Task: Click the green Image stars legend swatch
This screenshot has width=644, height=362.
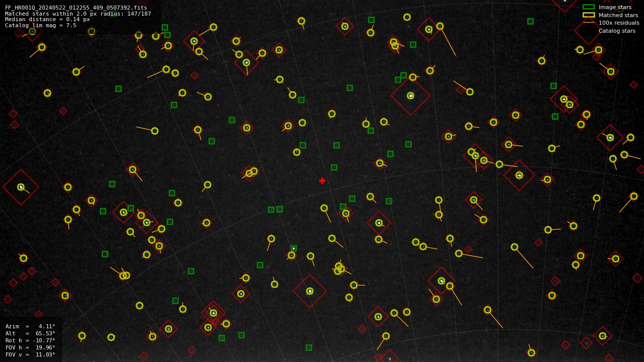Action: tap(589, 7)
